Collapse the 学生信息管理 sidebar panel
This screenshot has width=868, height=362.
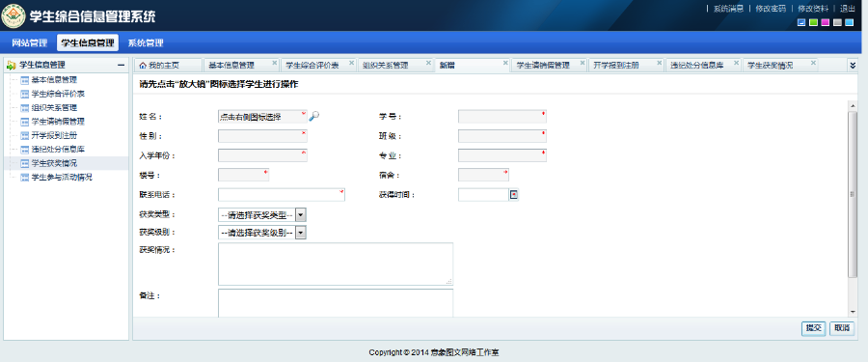[x=122, y=66]
